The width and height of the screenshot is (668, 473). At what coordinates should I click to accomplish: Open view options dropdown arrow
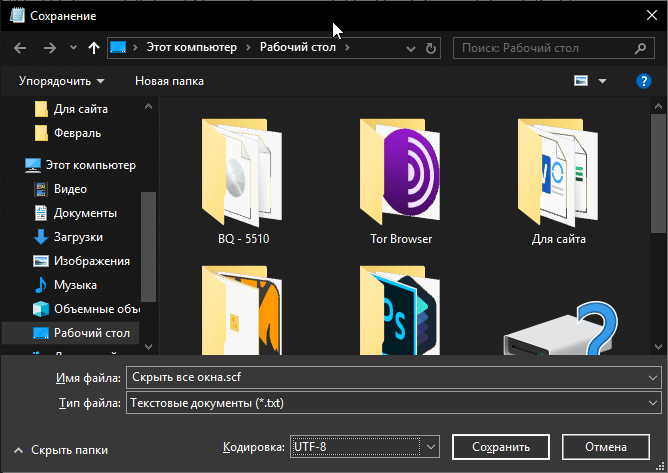(x=602, y=81)
